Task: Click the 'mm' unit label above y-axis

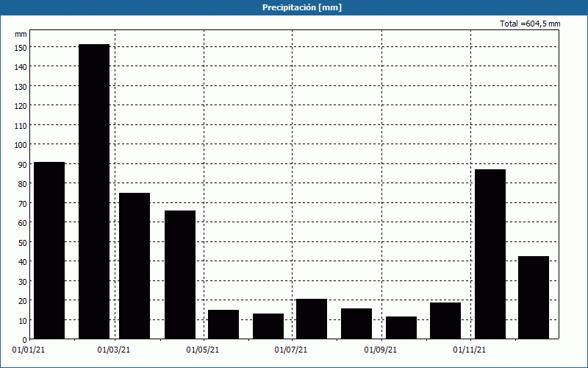Action: (x=21, y=34)
